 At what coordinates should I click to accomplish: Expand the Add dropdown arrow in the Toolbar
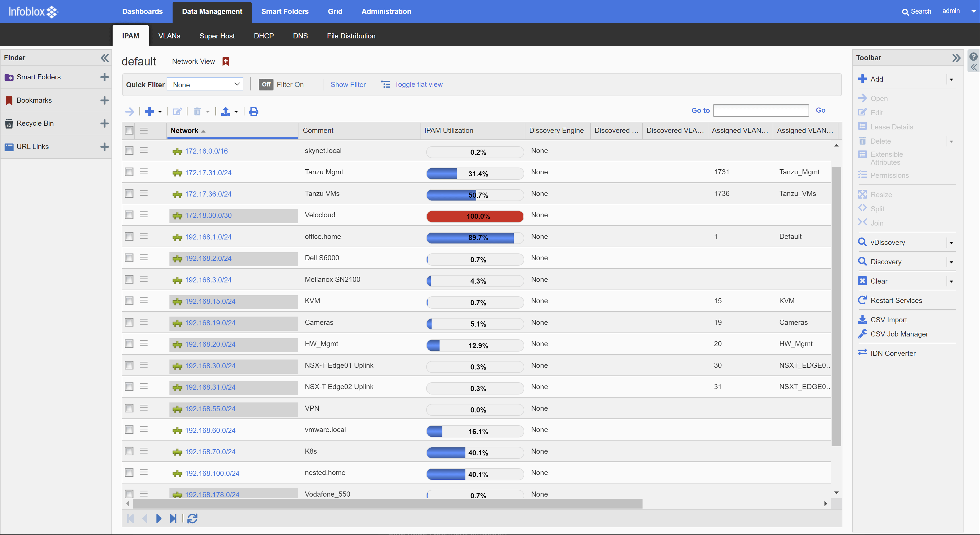(951, 80)
